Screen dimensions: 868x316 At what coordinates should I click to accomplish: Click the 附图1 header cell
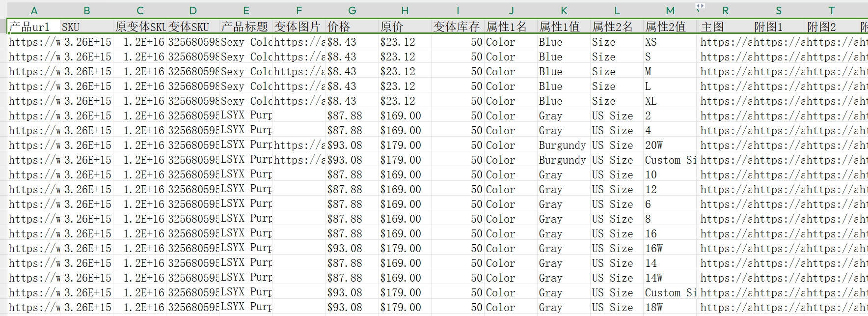click(779, 27)
